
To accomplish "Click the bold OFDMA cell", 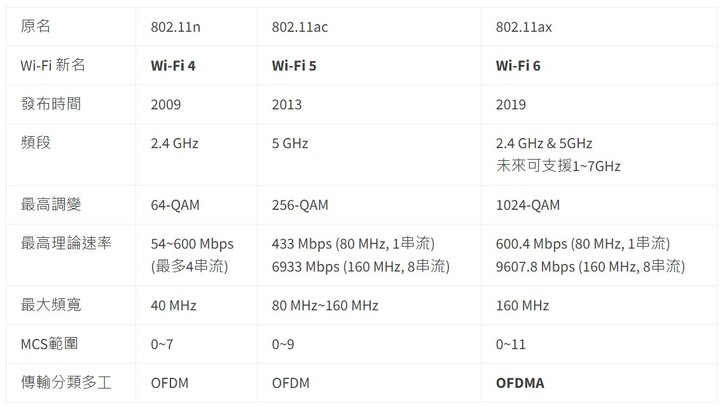I will (x=599, y=383).
